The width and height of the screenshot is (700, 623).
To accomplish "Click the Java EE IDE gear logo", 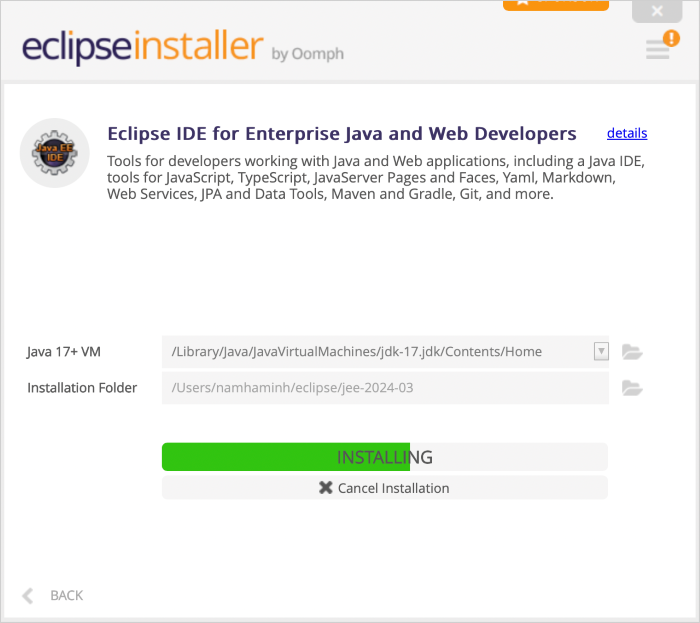I will 54,153.
